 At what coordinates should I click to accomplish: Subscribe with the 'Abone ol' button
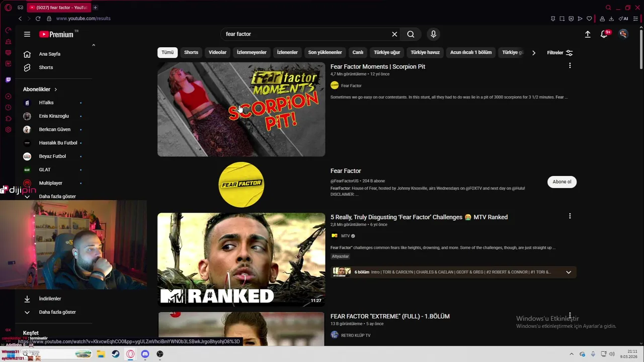click(562, 182)
